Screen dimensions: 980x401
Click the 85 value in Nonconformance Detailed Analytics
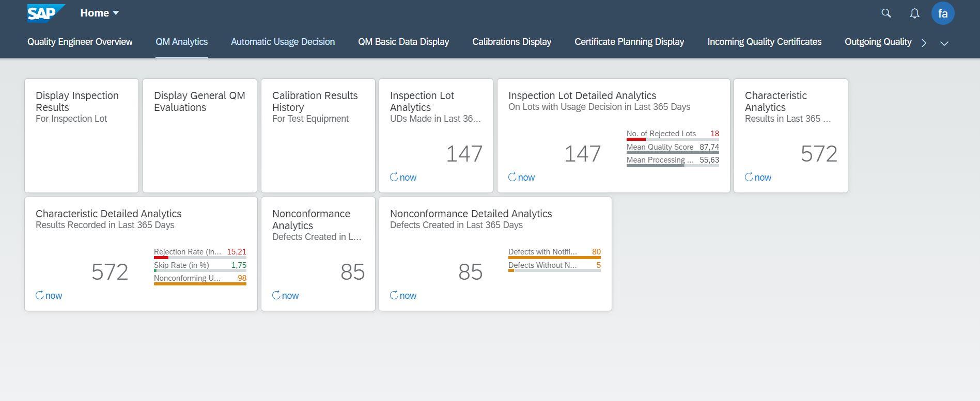pos(470,272)
